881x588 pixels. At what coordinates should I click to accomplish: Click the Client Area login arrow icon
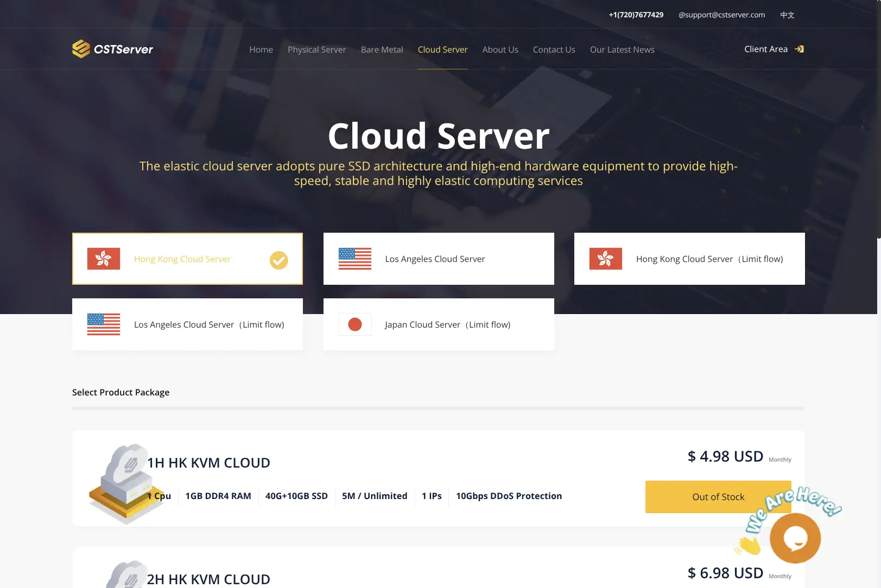pos(799,49)
